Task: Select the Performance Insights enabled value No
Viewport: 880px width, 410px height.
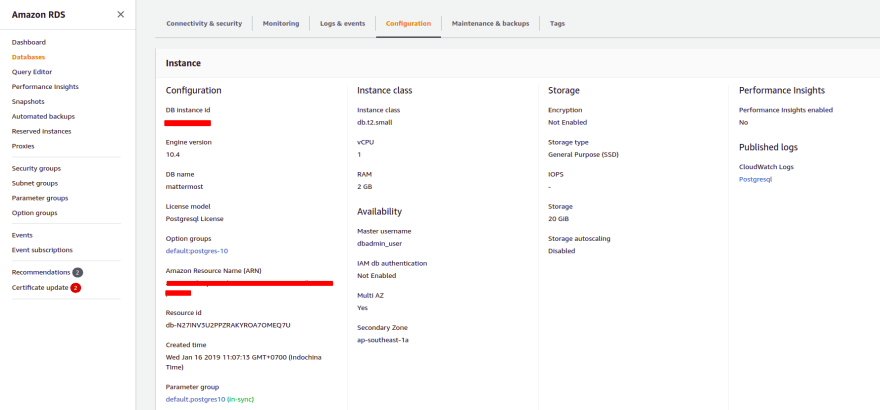Action: [744, 122]
